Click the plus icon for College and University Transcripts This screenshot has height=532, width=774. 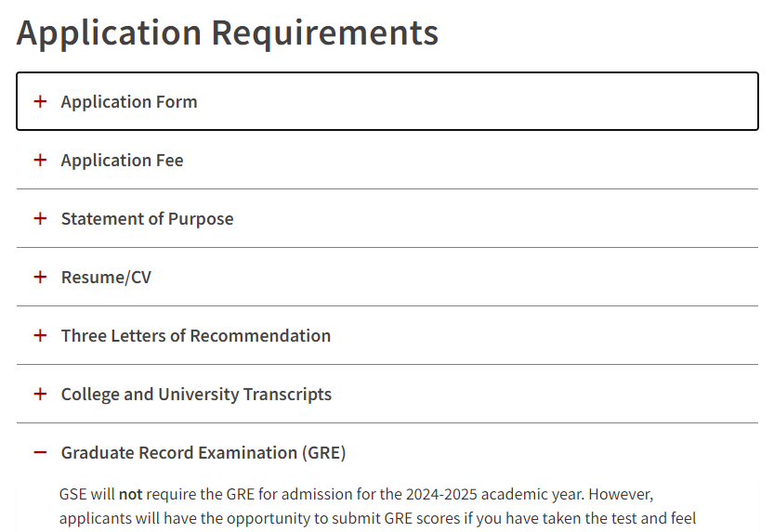(40, 394)
